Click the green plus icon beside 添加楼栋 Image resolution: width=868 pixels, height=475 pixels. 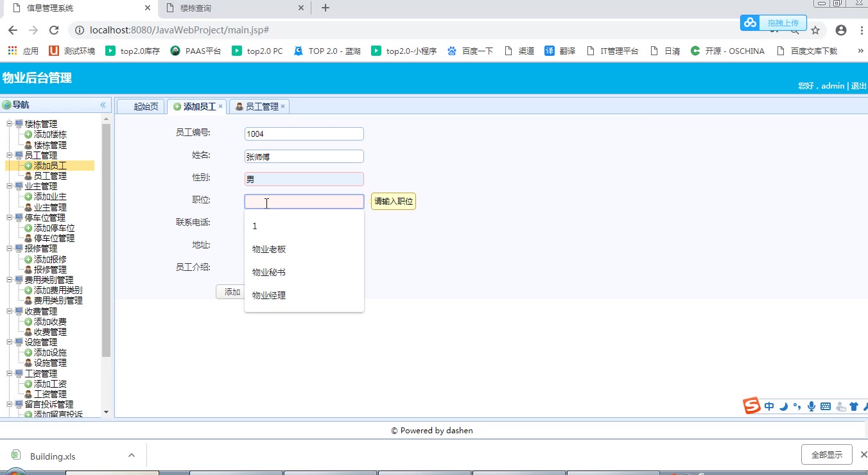coord(28,135)
